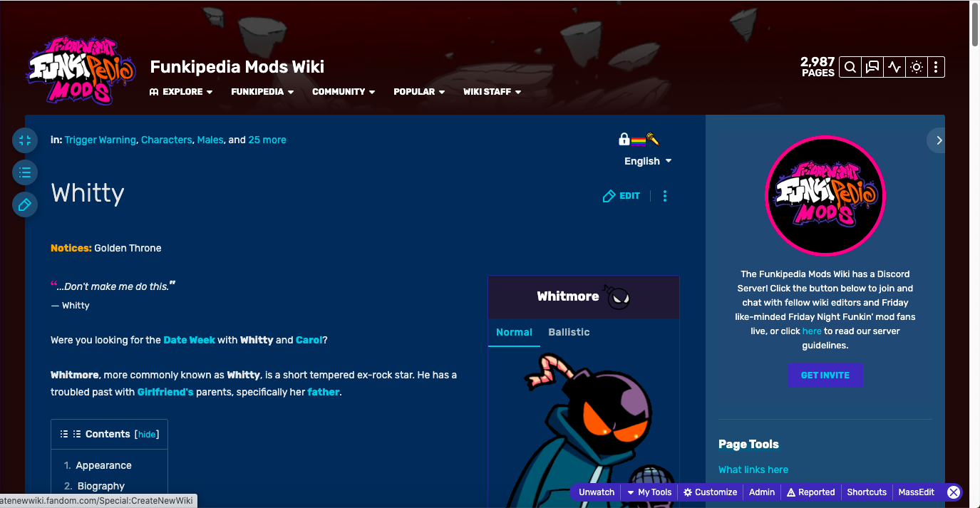
Task: Expand the EXPLORE navigation menu
Action: (x=181, y=92)
